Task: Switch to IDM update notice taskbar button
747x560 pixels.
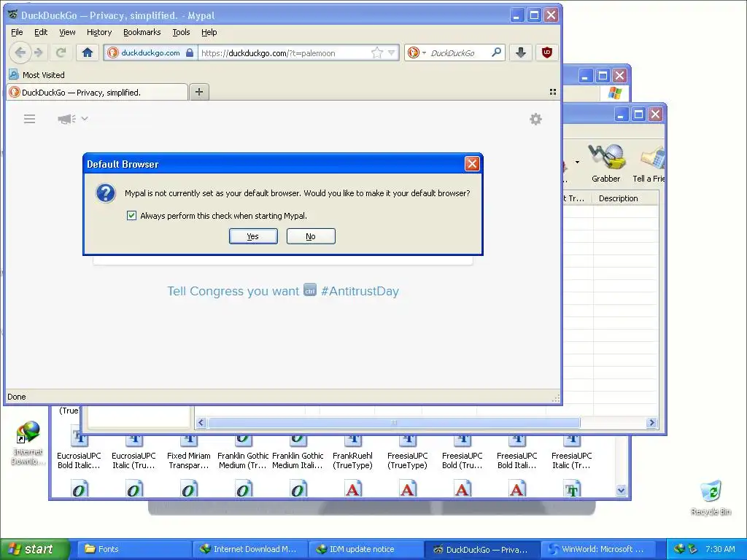Action: [366, 549]
